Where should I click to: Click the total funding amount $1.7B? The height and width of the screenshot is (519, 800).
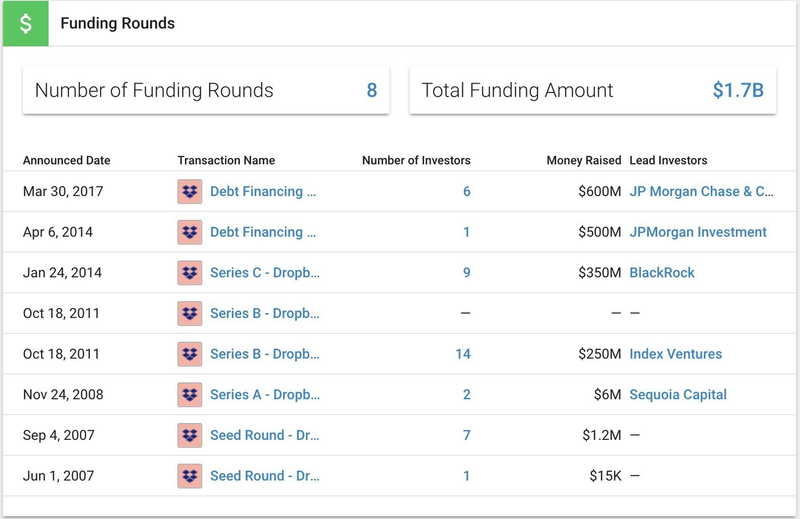738,91
